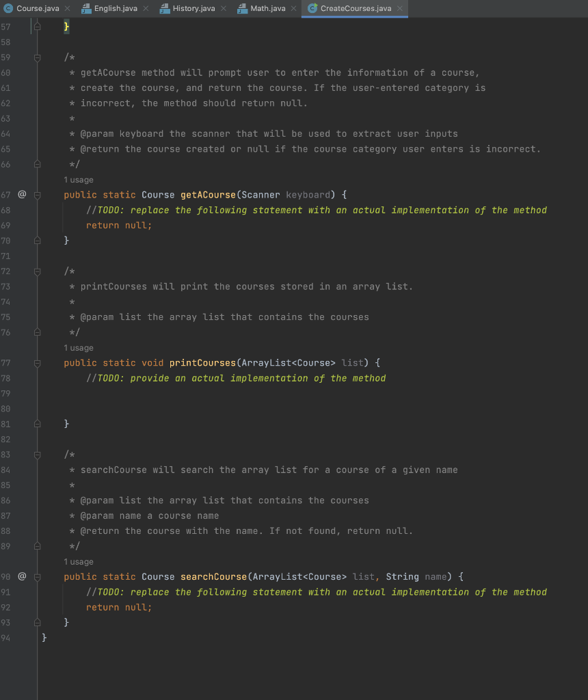
Task: Close the Course.java tab
Action: coord(68,8)
